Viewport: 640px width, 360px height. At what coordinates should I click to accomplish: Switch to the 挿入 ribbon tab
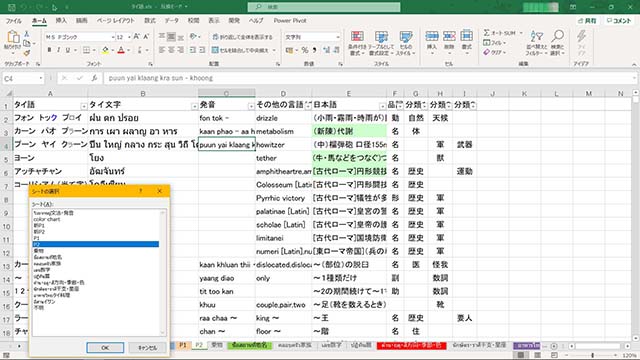point(61,20)
